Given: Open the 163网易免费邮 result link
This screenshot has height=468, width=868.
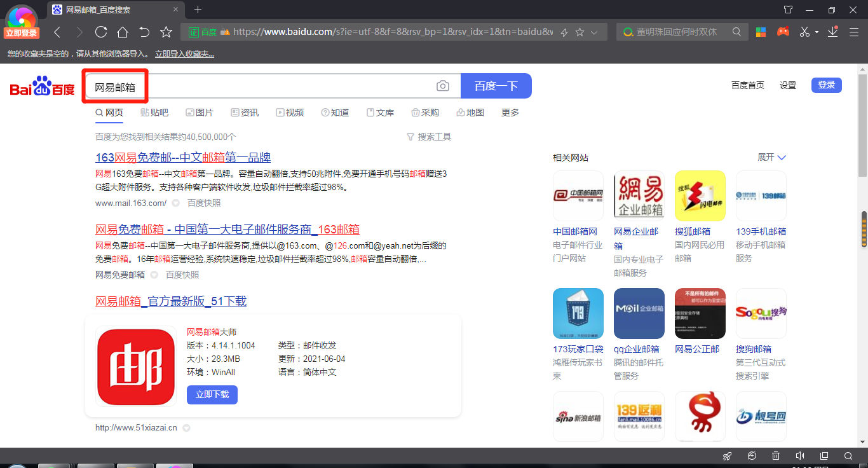Looking at the screenshot, I should point(183,158).
